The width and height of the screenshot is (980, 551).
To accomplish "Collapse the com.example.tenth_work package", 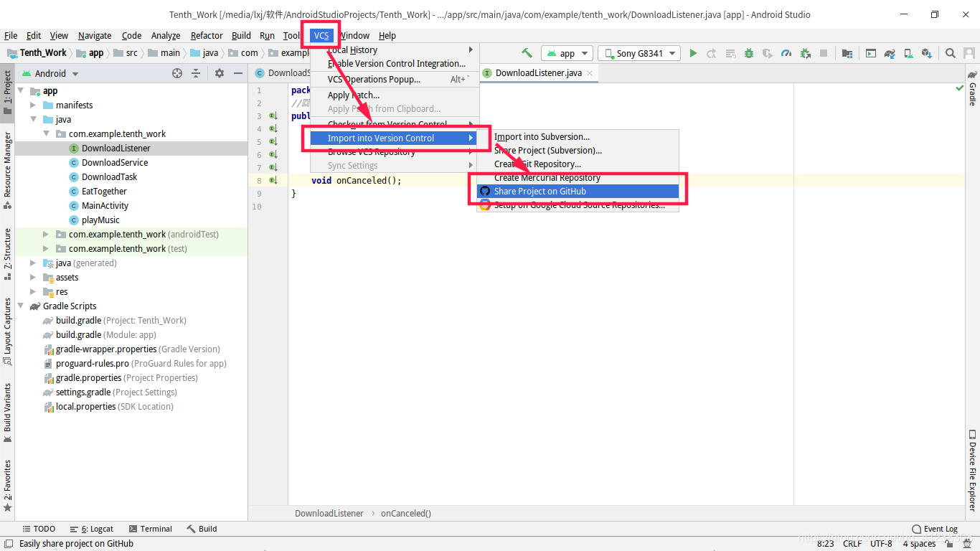I will coord(46,133).
